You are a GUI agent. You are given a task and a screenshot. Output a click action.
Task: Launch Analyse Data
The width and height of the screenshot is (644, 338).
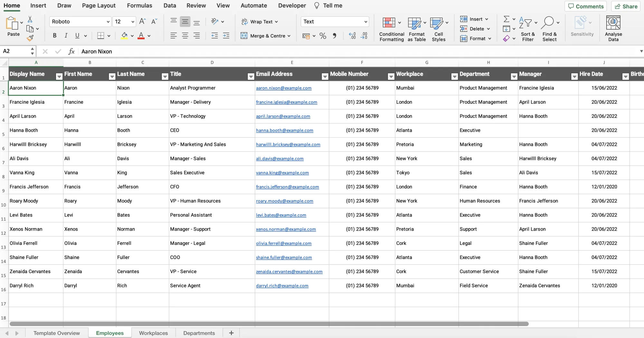[613, 28]
